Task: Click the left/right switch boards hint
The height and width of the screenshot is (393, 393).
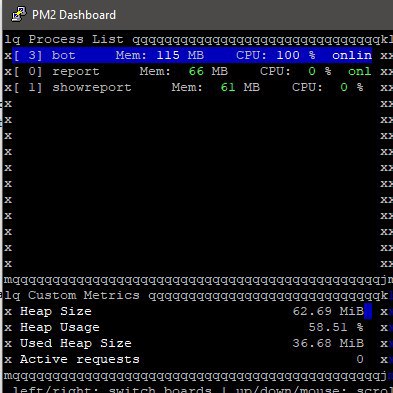Action: tap(112, 390)
